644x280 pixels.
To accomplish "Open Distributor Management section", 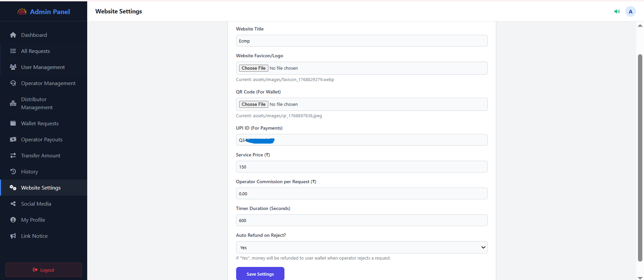I will point(37,103).
